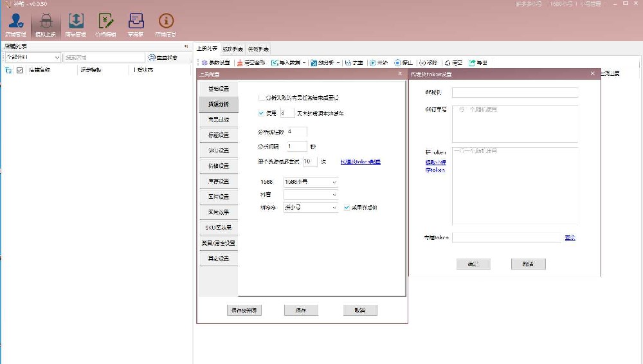The height and width of the screenshot is (364, 643).
Task: Click the remove circled-x toolbar icon
Action: pos(422,63)
